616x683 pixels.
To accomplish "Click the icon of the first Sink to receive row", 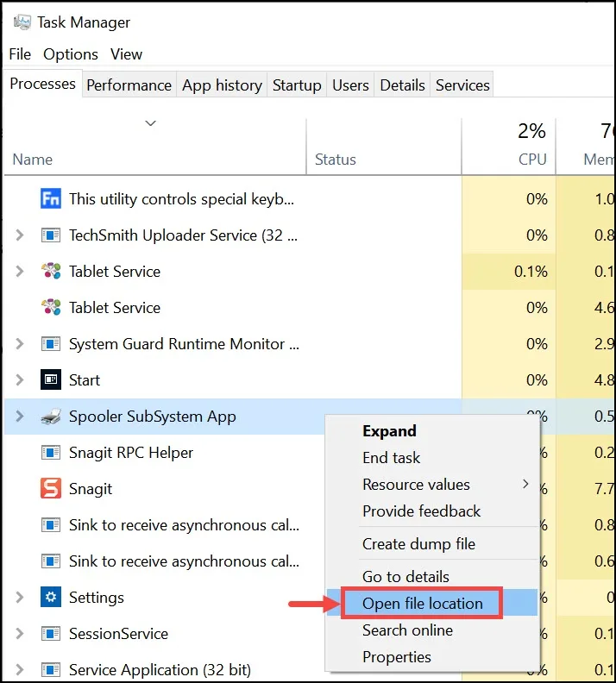I will [x=51, y=524].
